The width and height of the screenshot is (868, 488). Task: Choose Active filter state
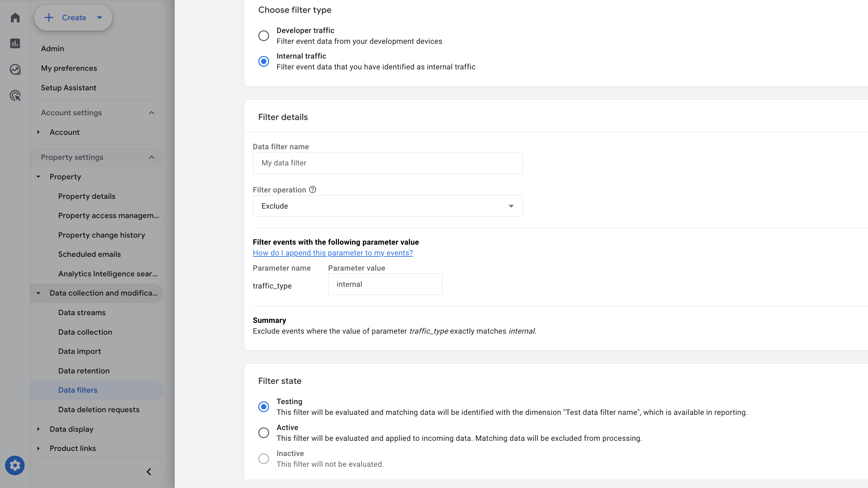click(x=264, y=433)
